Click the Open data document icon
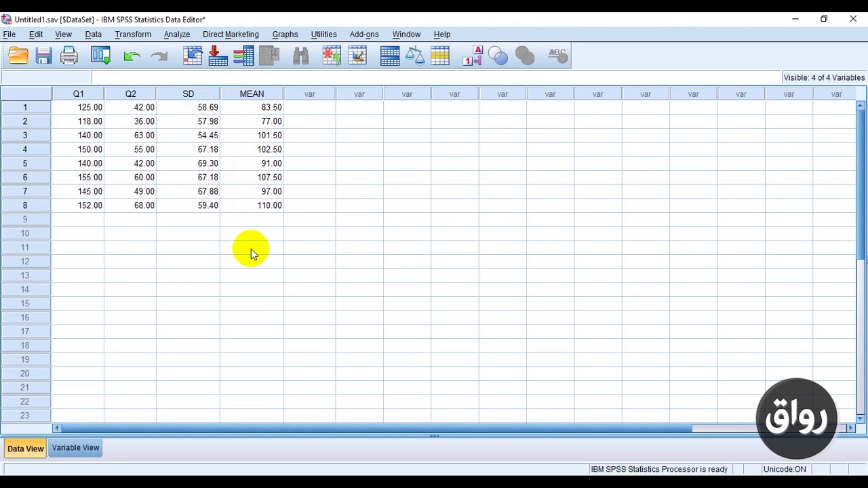This screenshot has height=488, width=868. 18,56
